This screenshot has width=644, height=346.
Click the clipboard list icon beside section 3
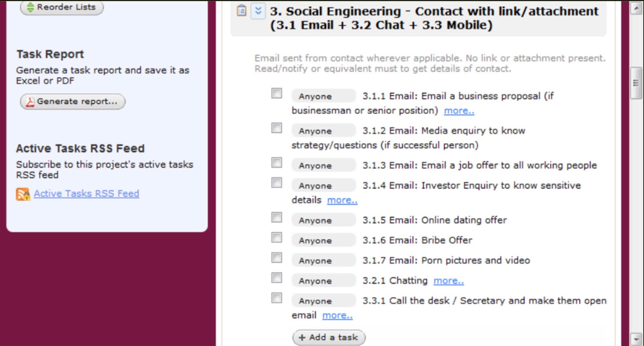[x=242, y=11]
